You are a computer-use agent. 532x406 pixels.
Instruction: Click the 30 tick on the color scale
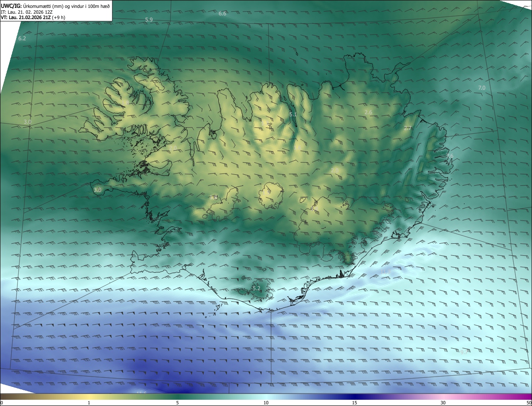coord(443,403)
